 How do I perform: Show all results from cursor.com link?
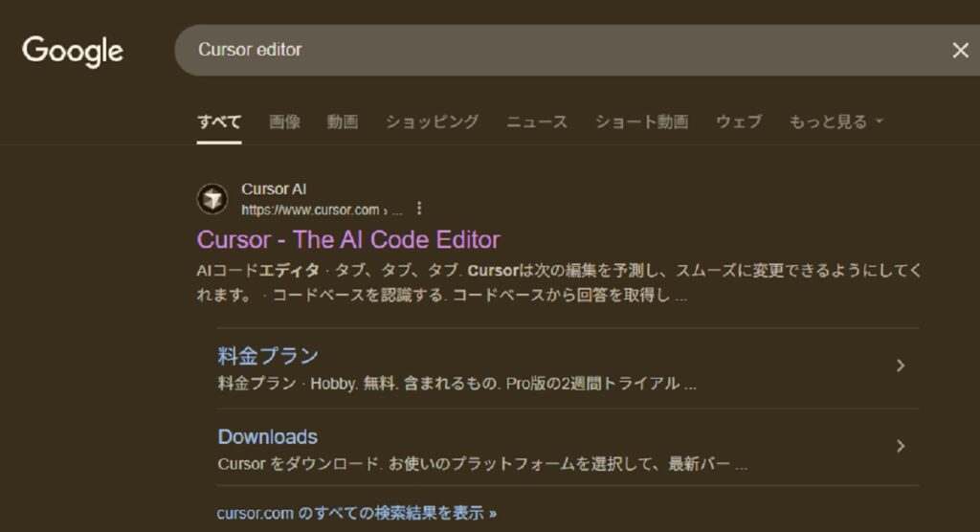356,513
